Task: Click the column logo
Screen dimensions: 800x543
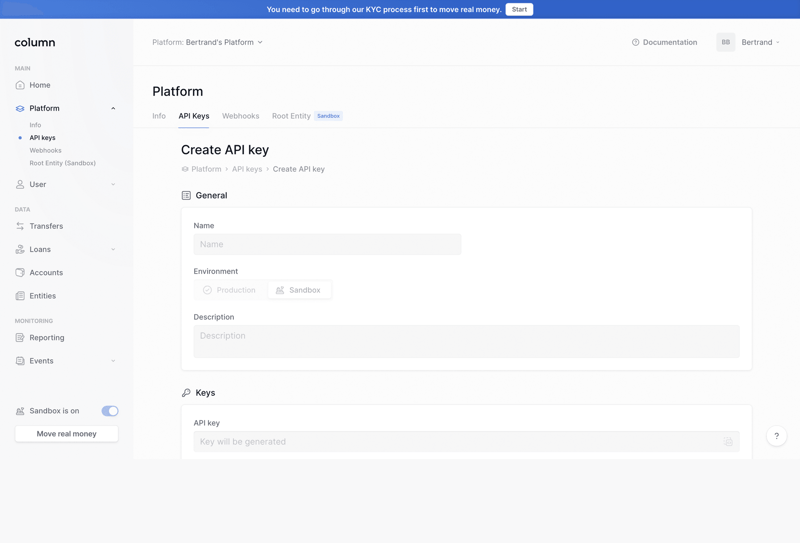Action: pos(35,42)
